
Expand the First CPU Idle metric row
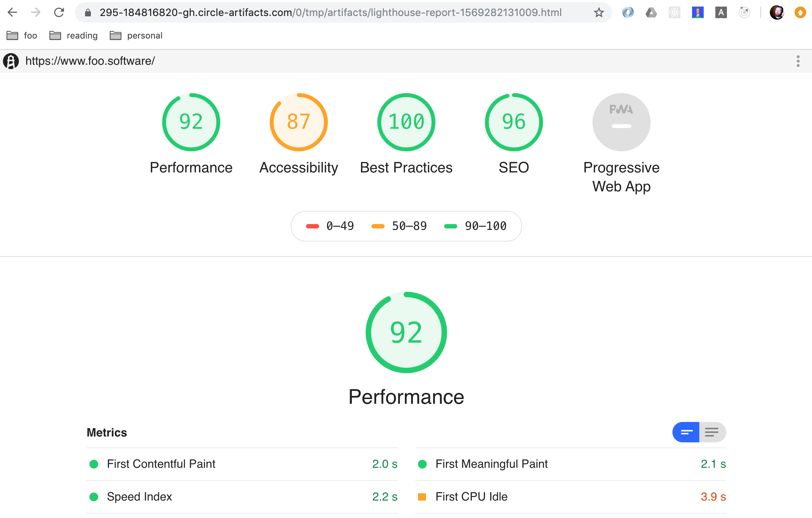[x=471, y=497]
